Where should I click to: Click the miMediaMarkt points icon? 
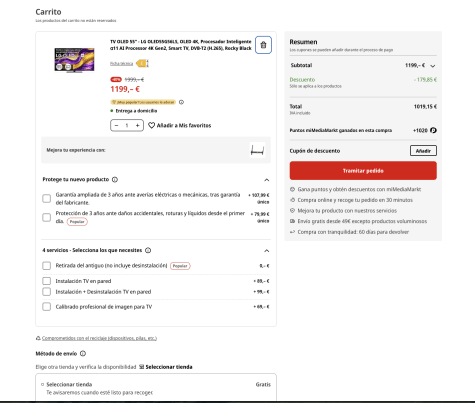pos(433,130)
